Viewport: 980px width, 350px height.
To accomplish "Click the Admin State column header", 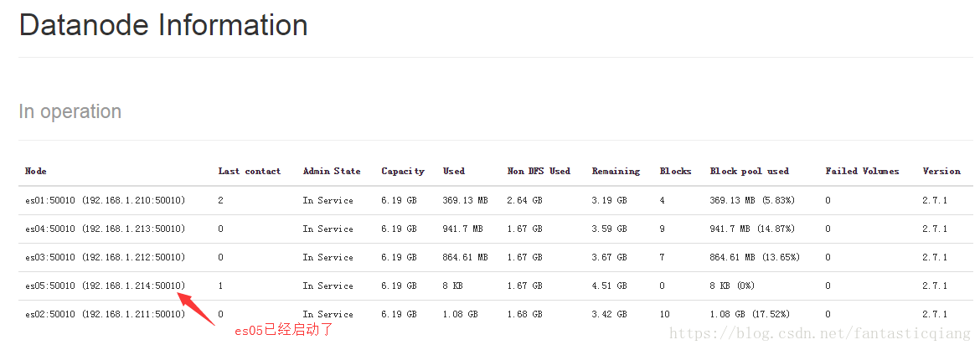I will tap(332, 171).
